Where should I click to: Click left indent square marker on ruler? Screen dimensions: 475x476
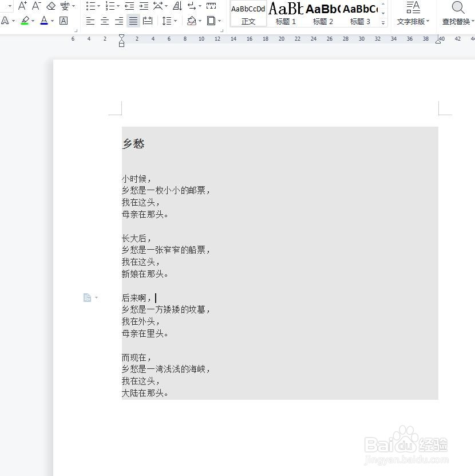122,45
